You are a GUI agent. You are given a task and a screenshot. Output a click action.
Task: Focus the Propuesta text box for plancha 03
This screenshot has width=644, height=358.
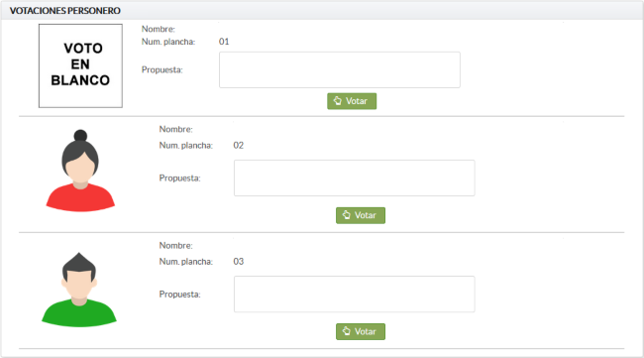coord(355,295)
